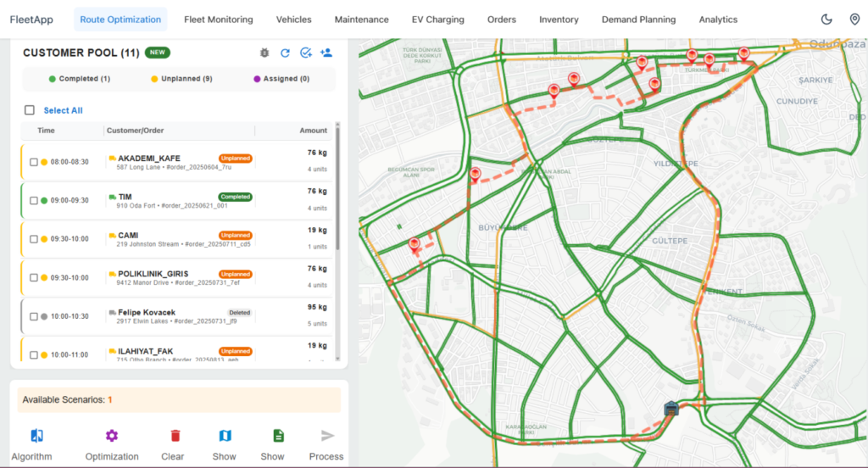Click the add task checkmark icon

click(x=306, y=53)
